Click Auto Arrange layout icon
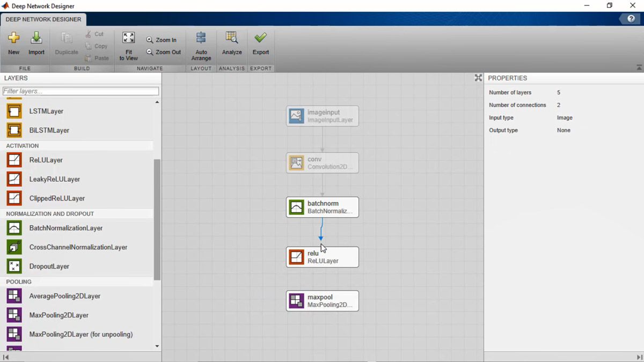 [201, 39]
